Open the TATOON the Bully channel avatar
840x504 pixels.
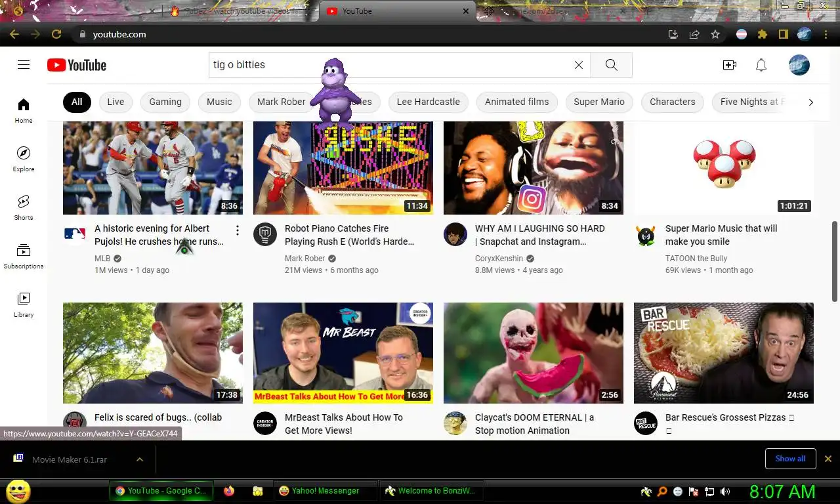click(x=646, y=234)
